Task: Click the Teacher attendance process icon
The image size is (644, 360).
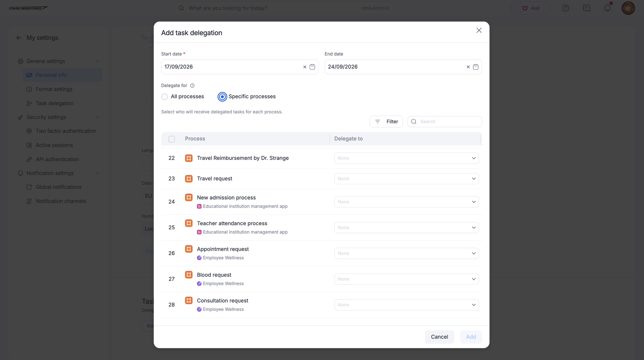Action: 189,223
